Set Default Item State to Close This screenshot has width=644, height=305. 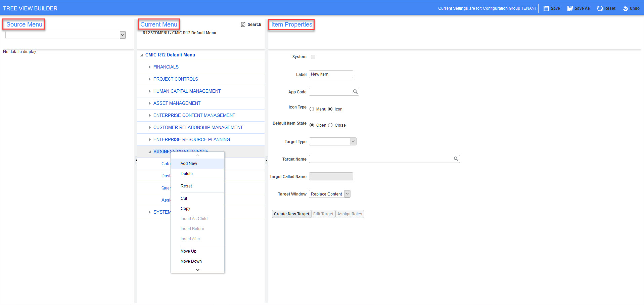pos(330,125)
